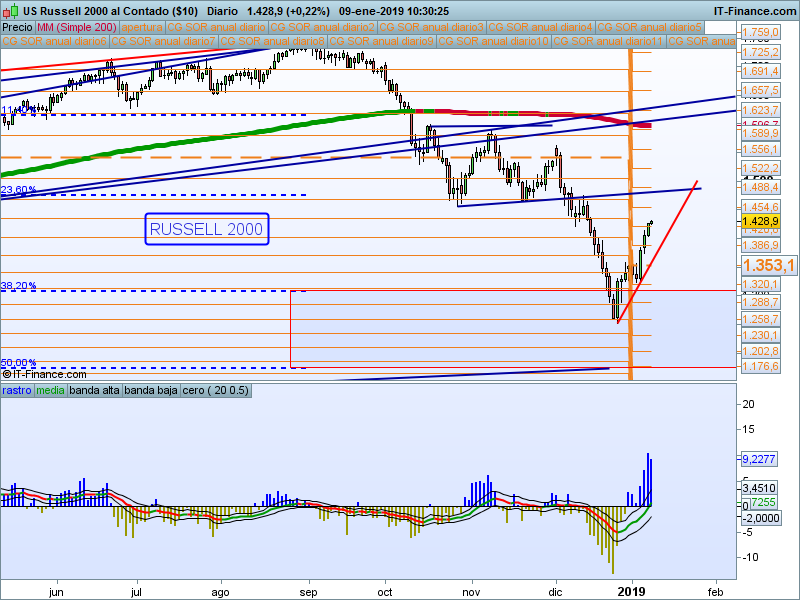800x600 pixels.
Task: Open the CG SOR anual diario7 label
Action: coord(163,41)
